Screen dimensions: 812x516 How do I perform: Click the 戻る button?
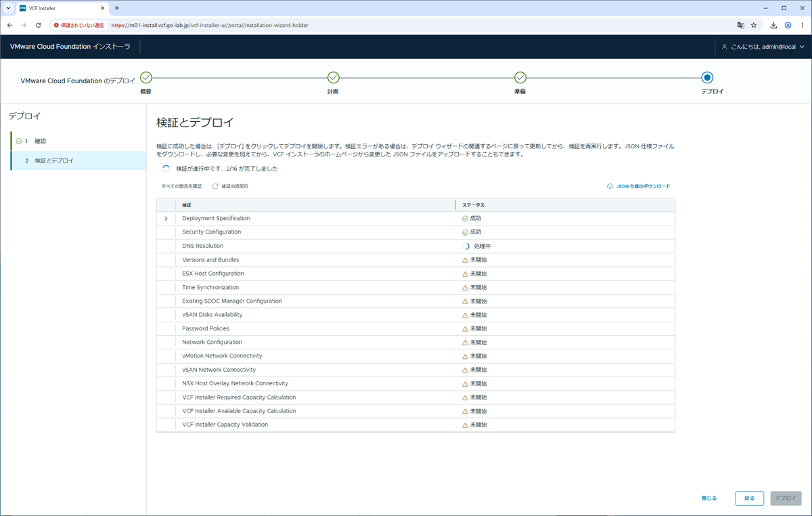pyautogui.click(x=750, y=498)
